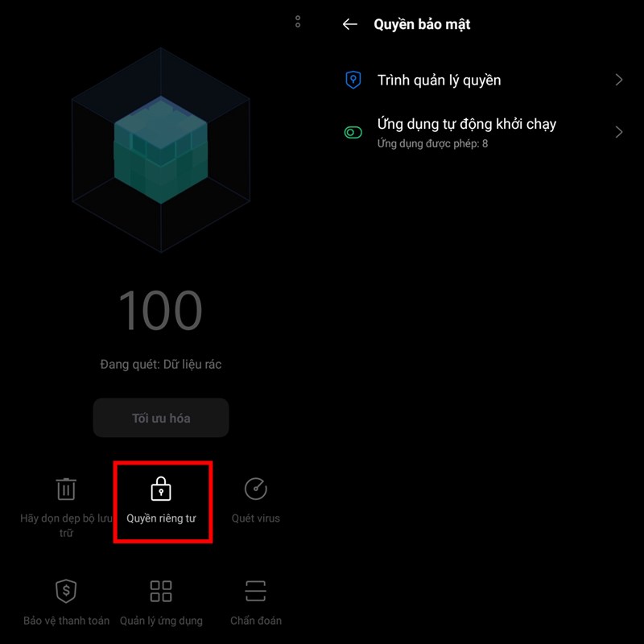Open the Chẩn đoán scan icon
Image resolution: width=644 pixels, height=644 pixels.
coord(255,591)
